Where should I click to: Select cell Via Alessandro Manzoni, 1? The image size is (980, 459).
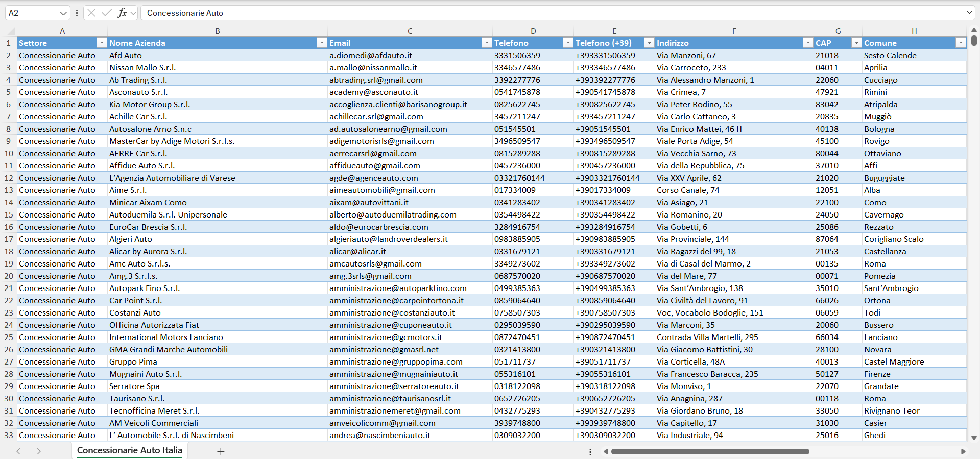click(734, 80)
